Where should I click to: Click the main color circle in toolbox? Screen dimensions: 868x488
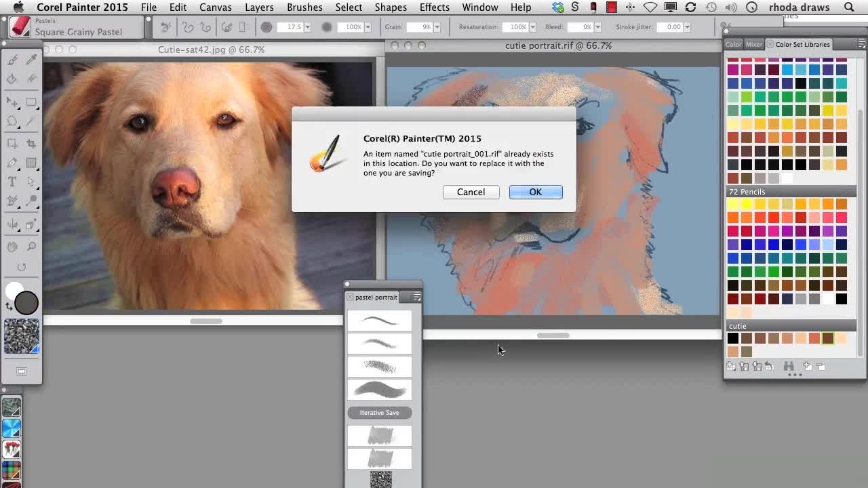pyautogui.click(x=26, y=303)
